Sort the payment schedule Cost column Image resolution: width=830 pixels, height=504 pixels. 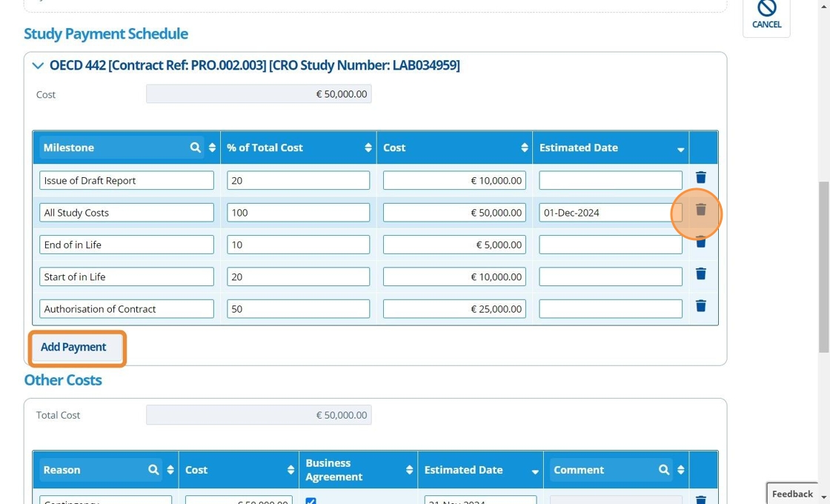(525, 147)
